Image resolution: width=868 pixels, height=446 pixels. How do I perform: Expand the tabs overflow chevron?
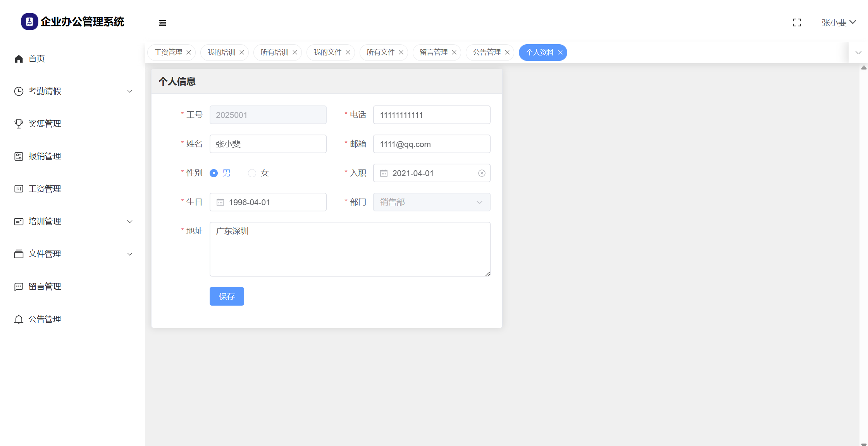coord(858,53)
